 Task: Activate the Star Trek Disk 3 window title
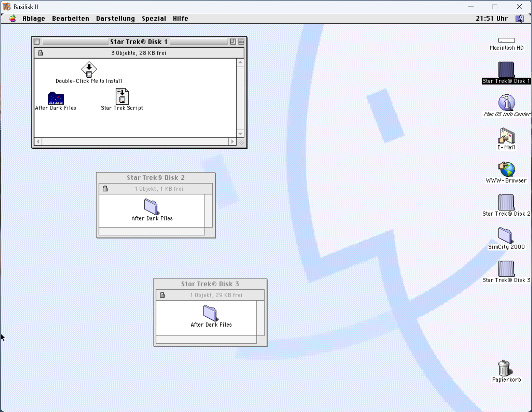(x=210, y=284)
